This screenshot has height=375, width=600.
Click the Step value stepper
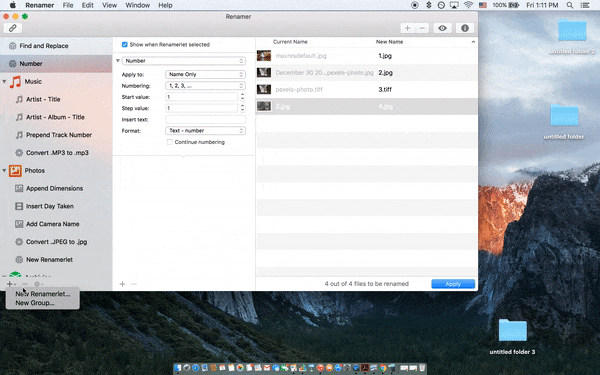242,108
